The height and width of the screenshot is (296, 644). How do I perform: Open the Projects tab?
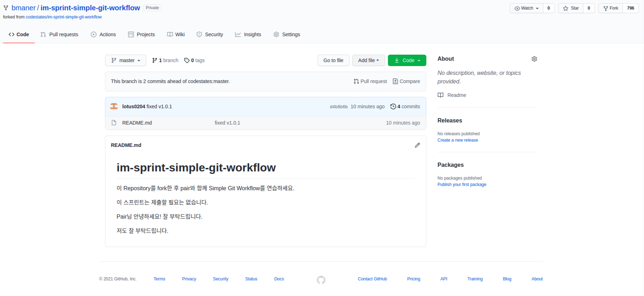coord(141,34)
